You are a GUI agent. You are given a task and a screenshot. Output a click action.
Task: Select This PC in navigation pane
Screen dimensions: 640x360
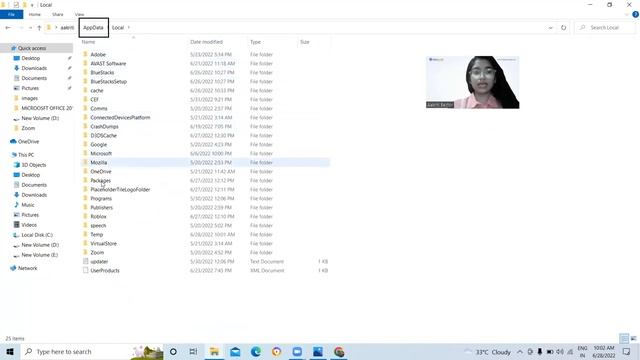pos(26,155)
